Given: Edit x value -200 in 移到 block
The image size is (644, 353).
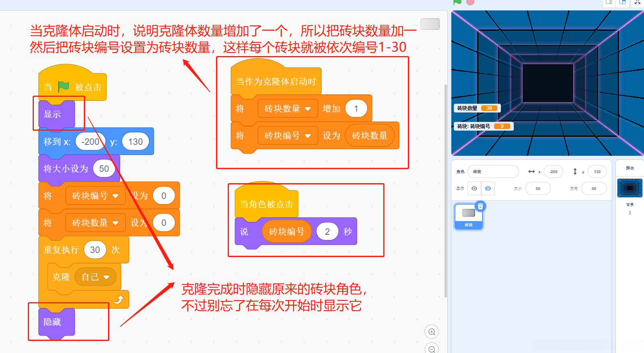Looking at the screenshot, I should tap(90, 142).
